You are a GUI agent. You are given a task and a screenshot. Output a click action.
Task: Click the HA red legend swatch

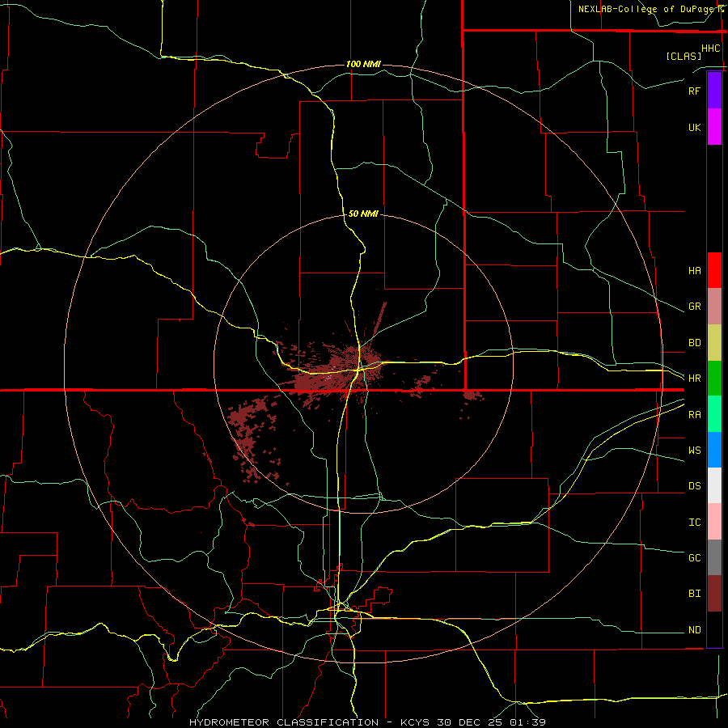click(714, 270)
